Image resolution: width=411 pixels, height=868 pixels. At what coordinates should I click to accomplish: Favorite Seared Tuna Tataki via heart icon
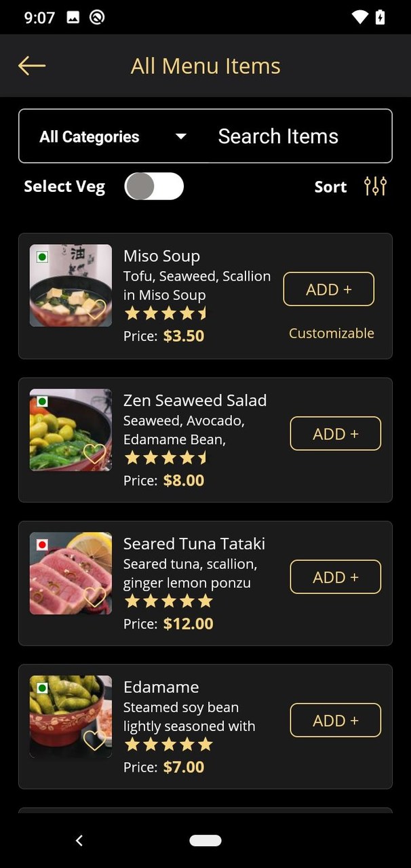(95, 598)
